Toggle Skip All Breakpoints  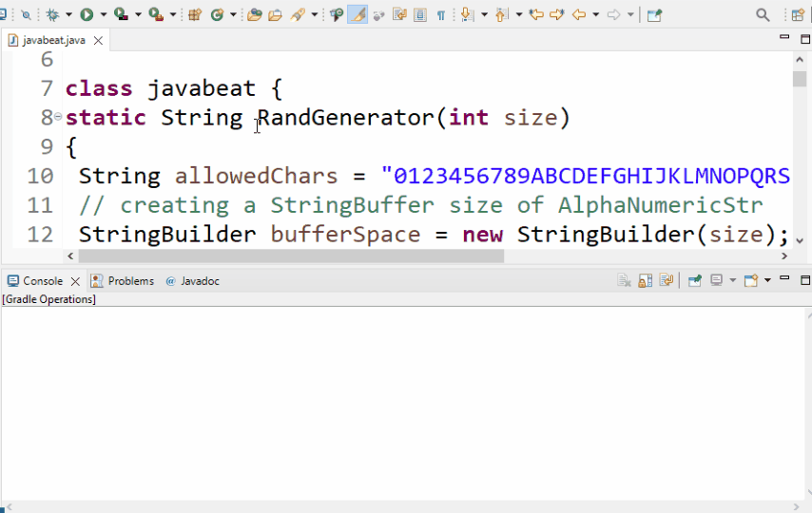point(26,15)
